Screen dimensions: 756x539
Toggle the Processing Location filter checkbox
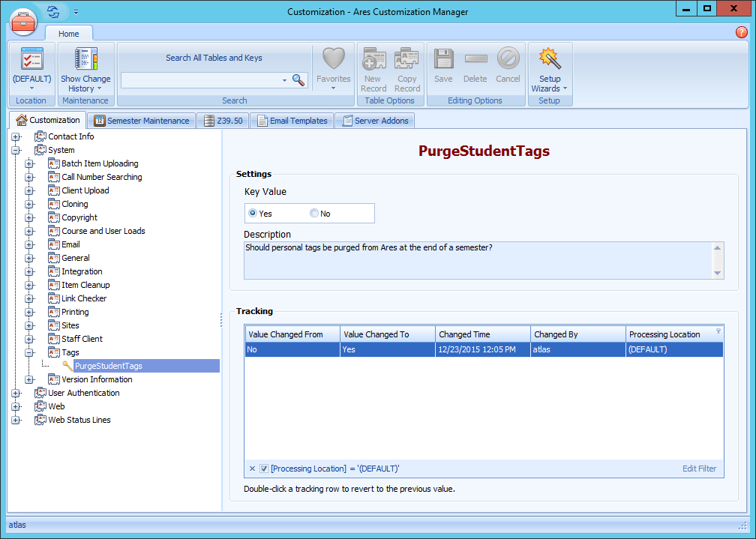pyautogui.click(x=264, y=468)
